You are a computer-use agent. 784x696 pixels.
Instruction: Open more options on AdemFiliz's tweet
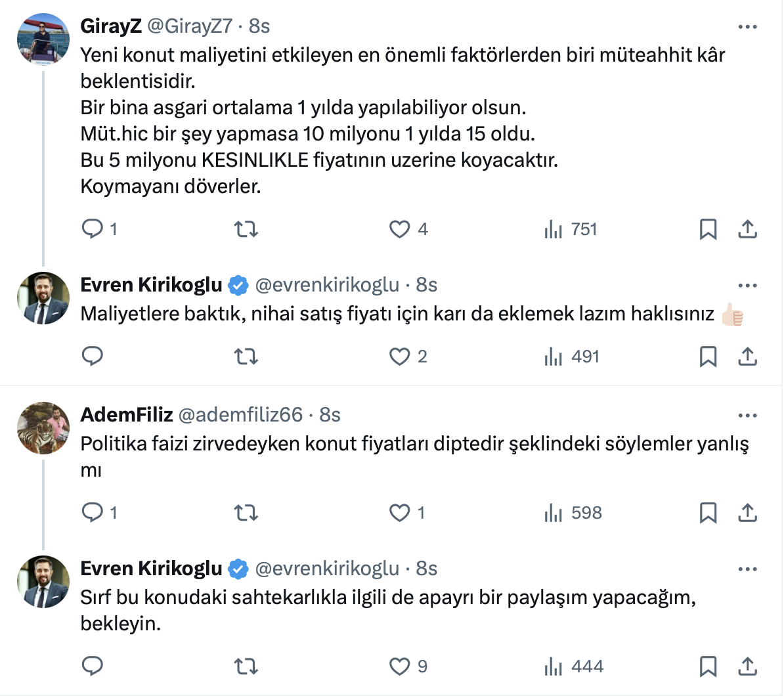tap(747, 416)
